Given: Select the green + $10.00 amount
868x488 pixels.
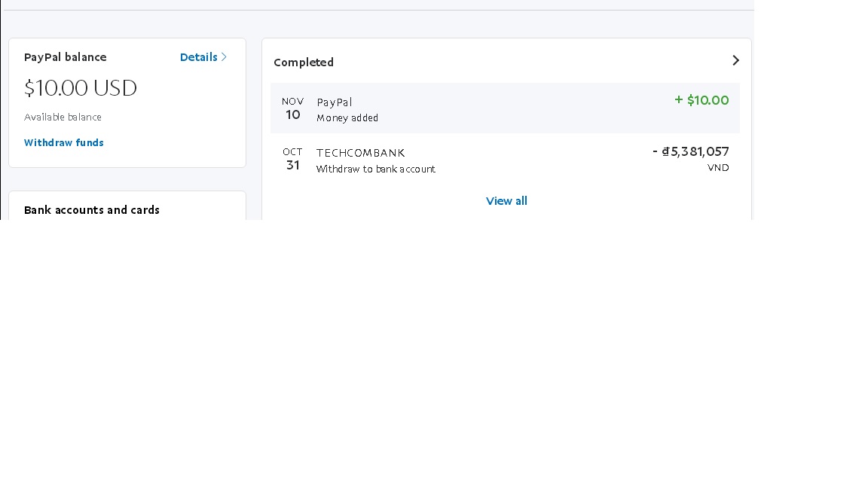Looking at the screenshot, I should coord(701,100).
